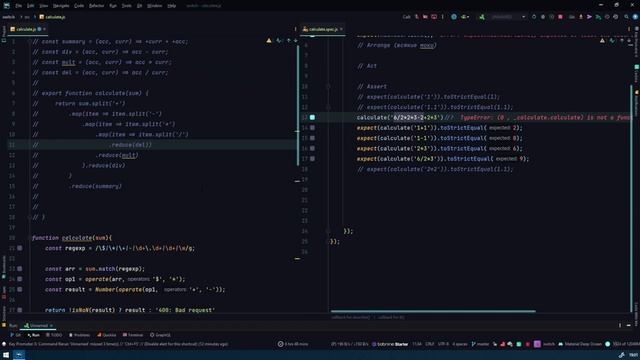Image resolution: width=640 pixels, height=360 pixels.
Task: Open the Help menu
Action: tap(172, 6)
